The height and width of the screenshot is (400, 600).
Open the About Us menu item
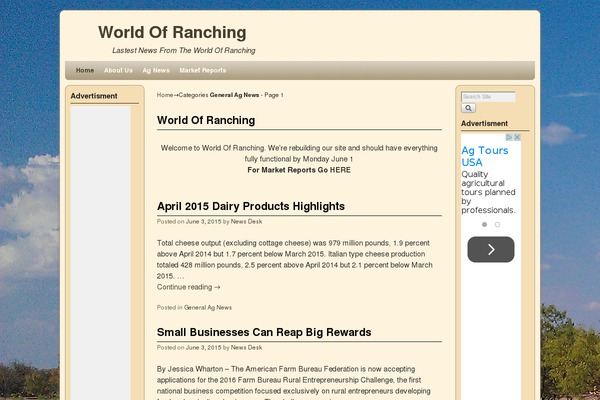click(118, 70)
